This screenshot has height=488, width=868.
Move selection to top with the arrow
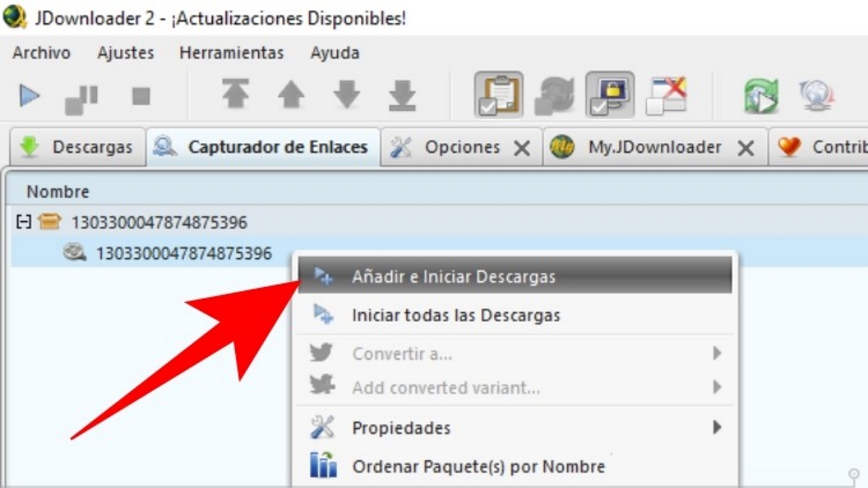pos(235,95)
